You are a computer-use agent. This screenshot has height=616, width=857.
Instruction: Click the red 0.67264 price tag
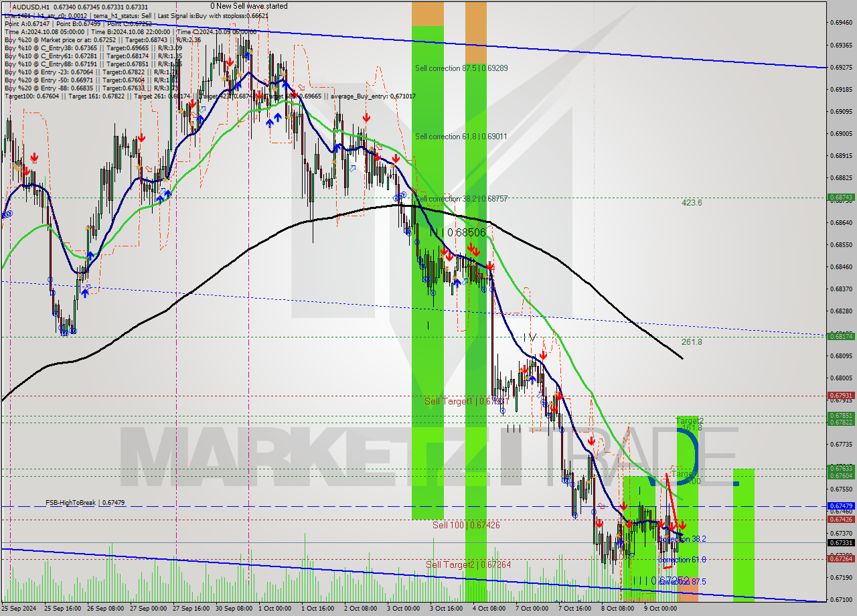[841, 558]
